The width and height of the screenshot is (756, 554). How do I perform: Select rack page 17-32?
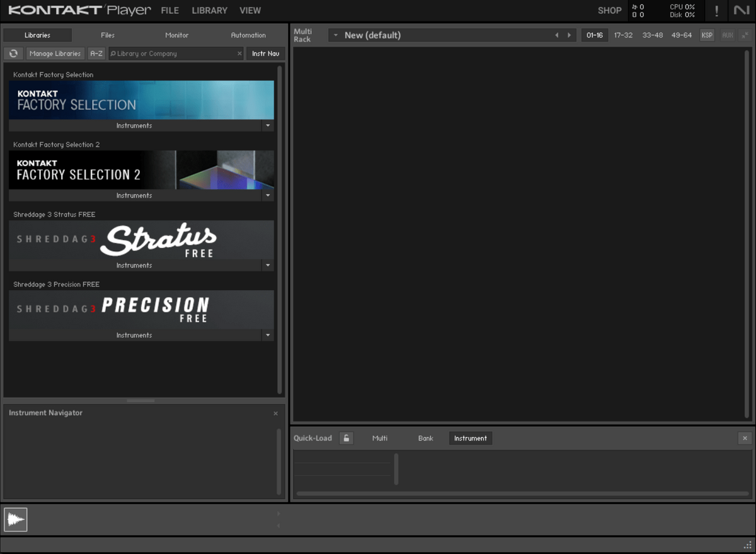623,35
